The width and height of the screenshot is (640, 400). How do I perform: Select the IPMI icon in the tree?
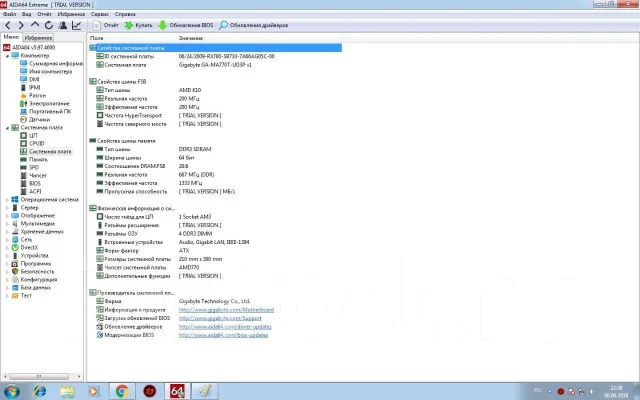pyautogui.click(x=23, y=87)
